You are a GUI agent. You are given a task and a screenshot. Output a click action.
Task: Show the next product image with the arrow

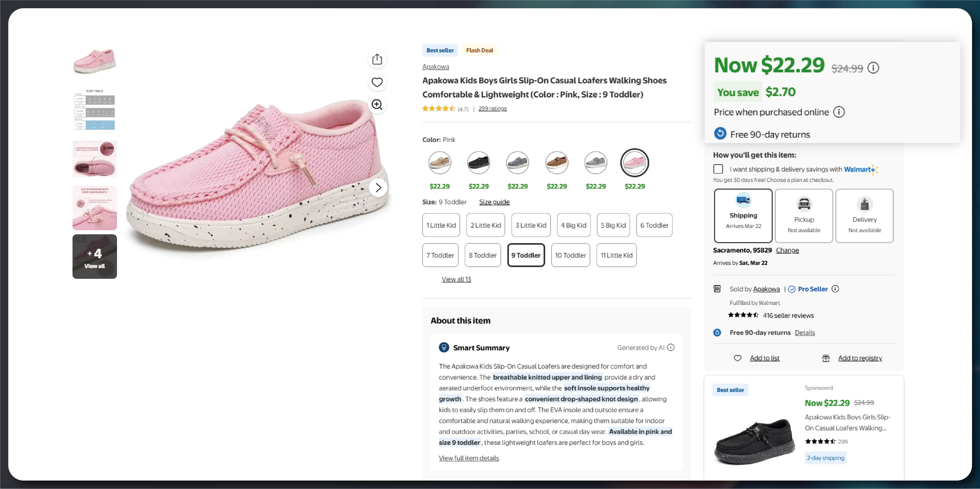click(378, 188)
